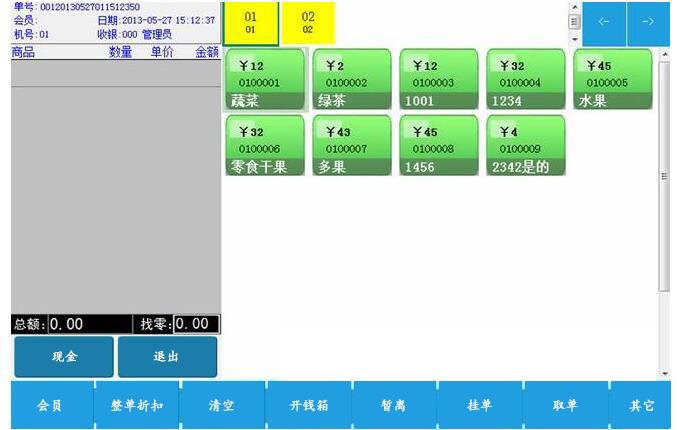Screen dimensions: 677x430
Task: Add product 1234 to the order
Action: click(x=526, y=79)
